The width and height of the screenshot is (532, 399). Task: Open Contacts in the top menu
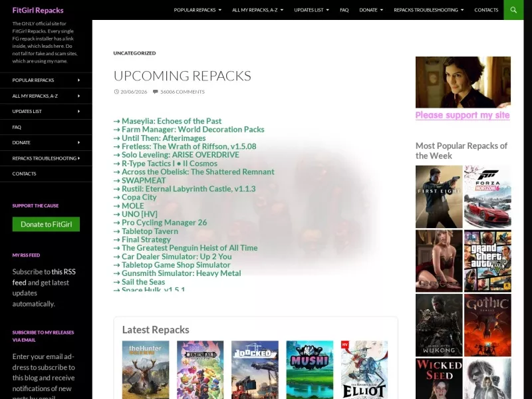click(x=486, y=10)
